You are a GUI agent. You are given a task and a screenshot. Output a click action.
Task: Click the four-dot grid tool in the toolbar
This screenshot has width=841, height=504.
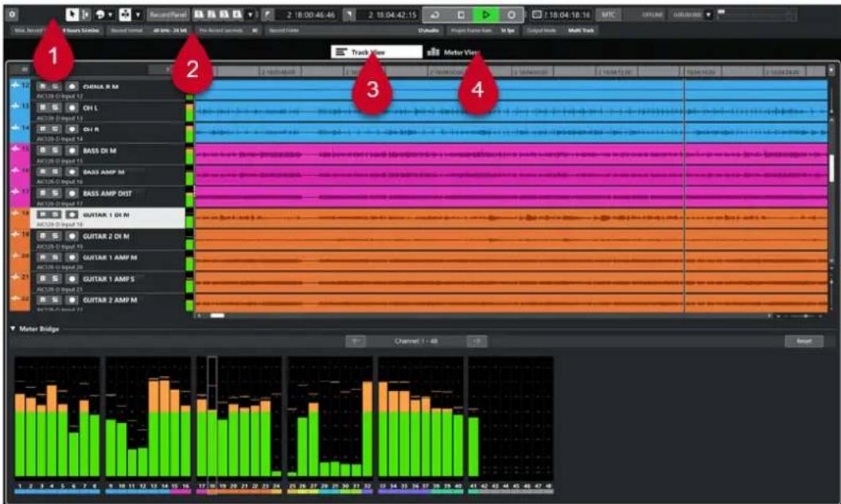point(124,14)
